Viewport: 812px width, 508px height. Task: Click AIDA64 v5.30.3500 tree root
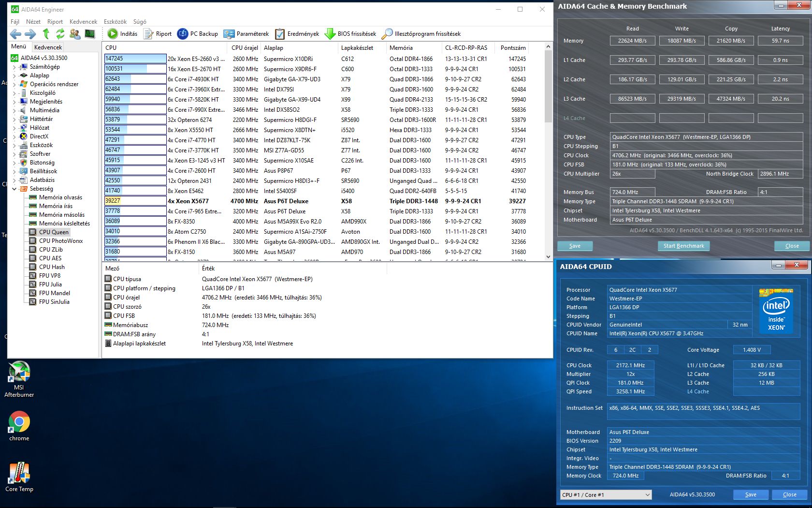[39, 58]
